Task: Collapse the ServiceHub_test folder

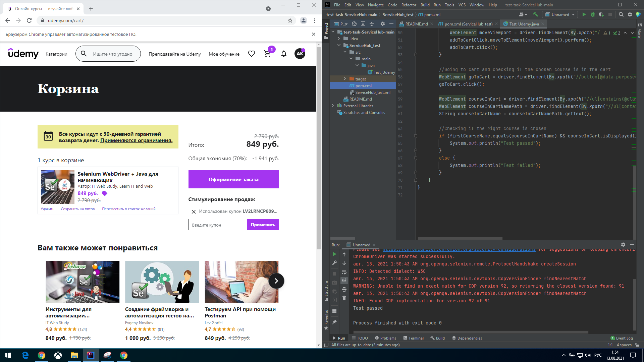Action: (x=339, y=45)
